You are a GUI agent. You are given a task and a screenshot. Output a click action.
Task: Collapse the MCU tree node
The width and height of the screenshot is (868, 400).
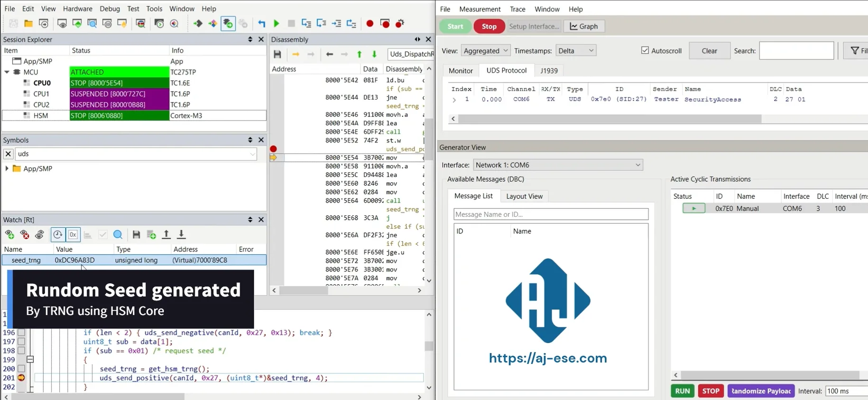click(7, 72)
